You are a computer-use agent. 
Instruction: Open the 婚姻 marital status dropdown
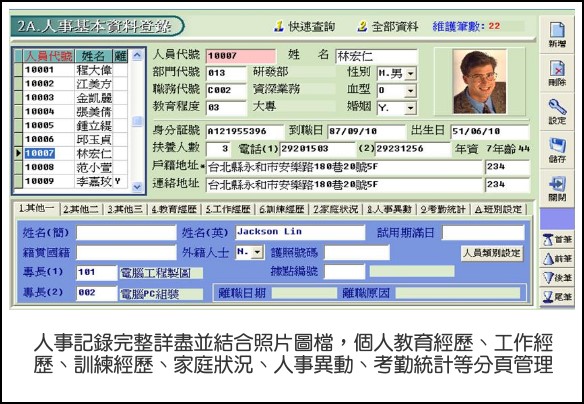point(410,108)
